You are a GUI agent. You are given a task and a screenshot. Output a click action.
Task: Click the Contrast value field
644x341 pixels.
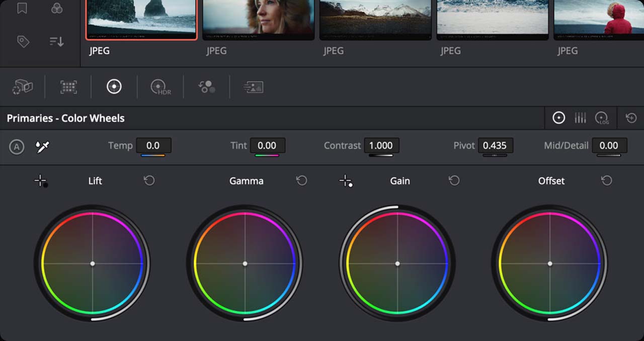point(381,146)
